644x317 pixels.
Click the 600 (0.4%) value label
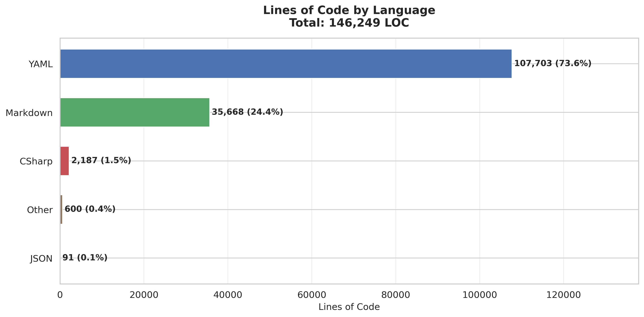click(90, 209)
